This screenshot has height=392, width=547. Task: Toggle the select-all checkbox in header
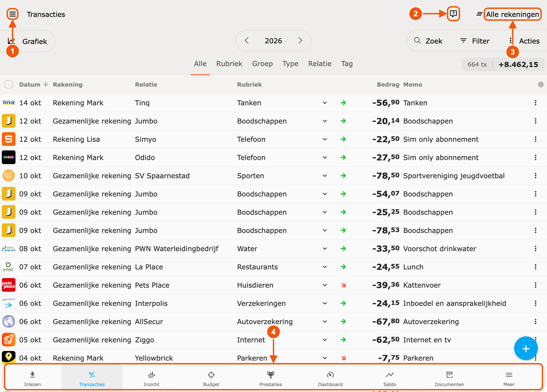(9, 84)
